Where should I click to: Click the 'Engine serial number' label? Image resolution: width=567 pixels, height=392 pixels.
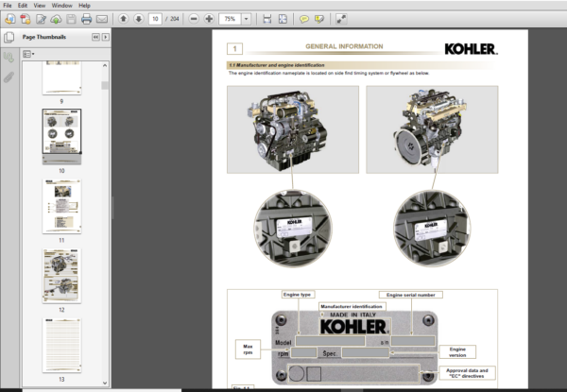(411, 295)
